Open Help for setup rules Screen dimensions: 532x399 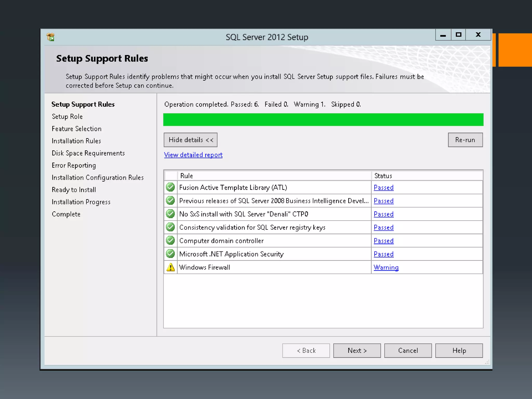point(459,351)
